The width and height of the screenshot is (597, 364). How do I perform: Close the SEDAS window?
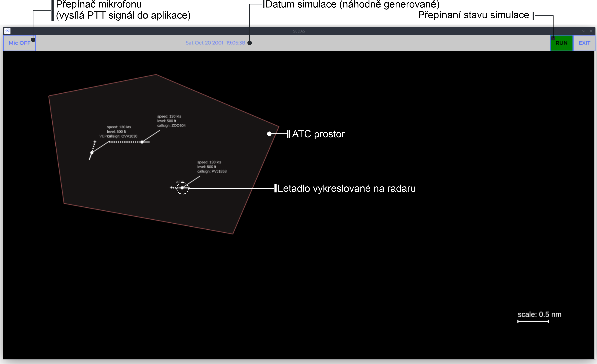pos(591,31)
